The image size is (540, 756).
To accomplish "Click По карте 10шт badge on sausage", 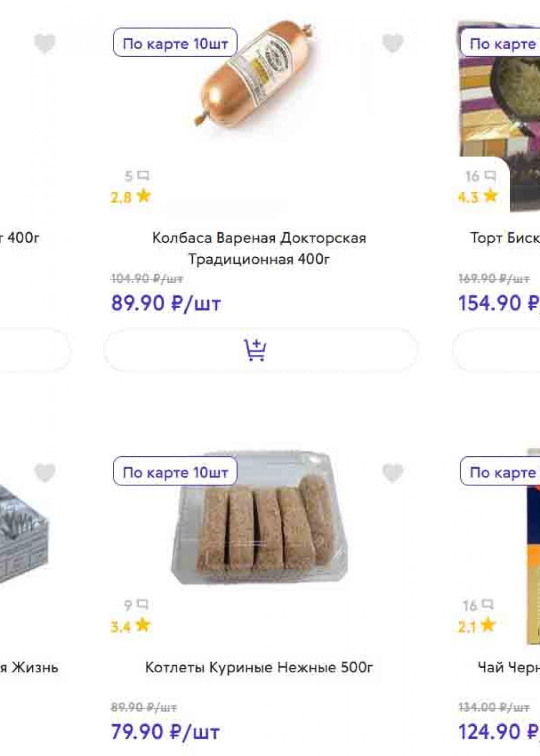I will (x=175, y=43).
